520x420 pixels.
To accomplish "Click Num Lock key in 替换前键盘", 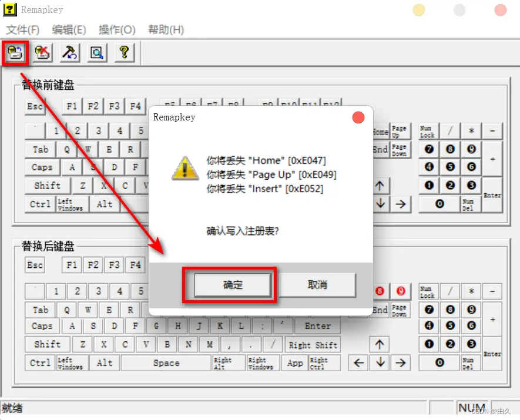I will point(428,131).
